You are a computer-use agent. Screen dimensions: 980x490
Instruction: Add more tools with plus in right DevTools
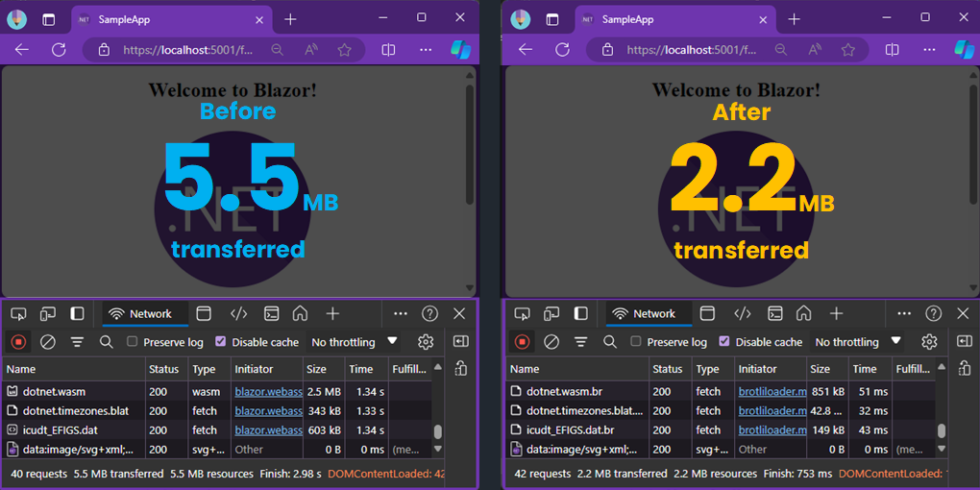836,314
